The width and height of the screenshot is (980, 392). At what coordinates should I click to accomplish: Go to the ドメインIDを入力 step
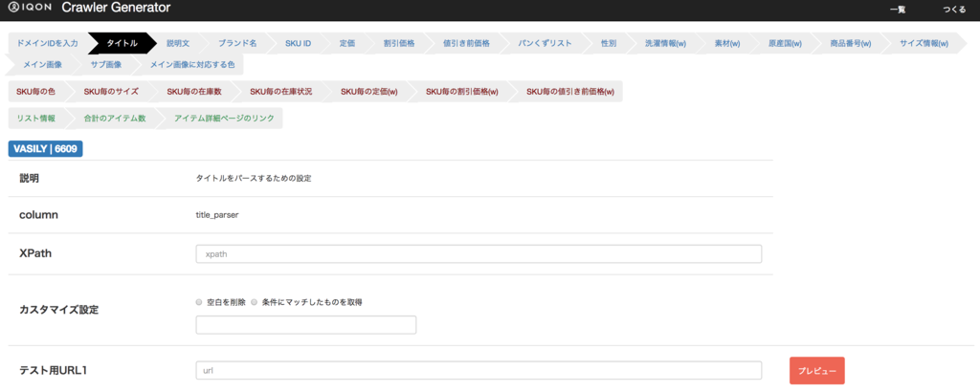coord(48,44)
